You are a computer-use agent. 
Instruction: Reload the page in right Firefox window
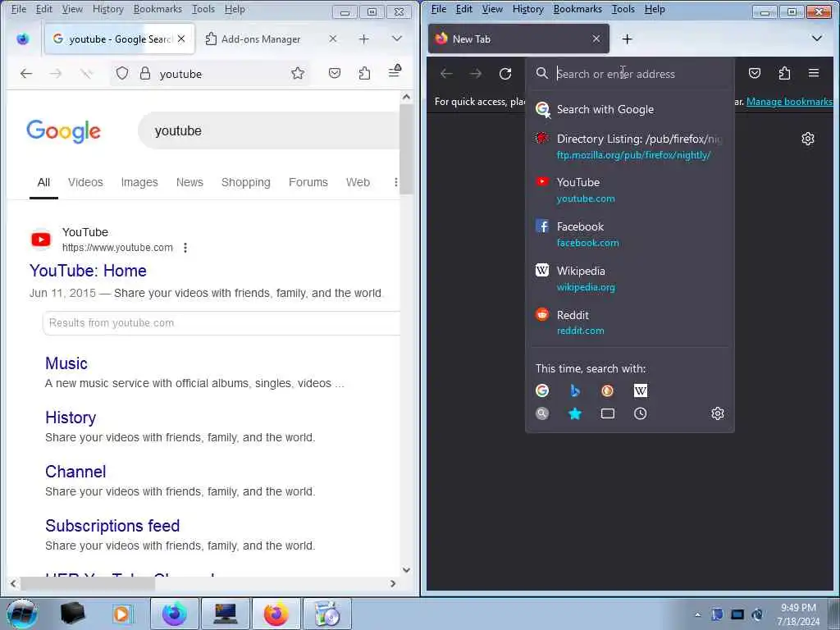pos(505,73)
